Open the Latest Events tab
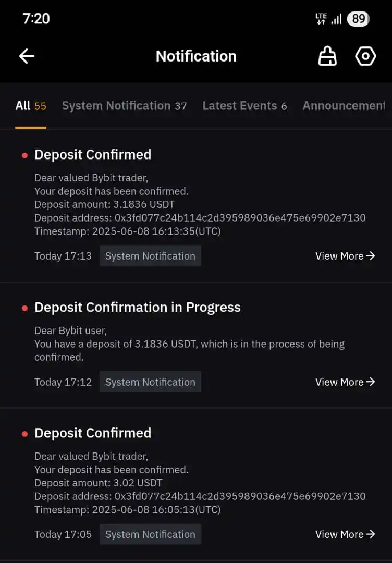 pyautogui.click(x=244, y=106)
